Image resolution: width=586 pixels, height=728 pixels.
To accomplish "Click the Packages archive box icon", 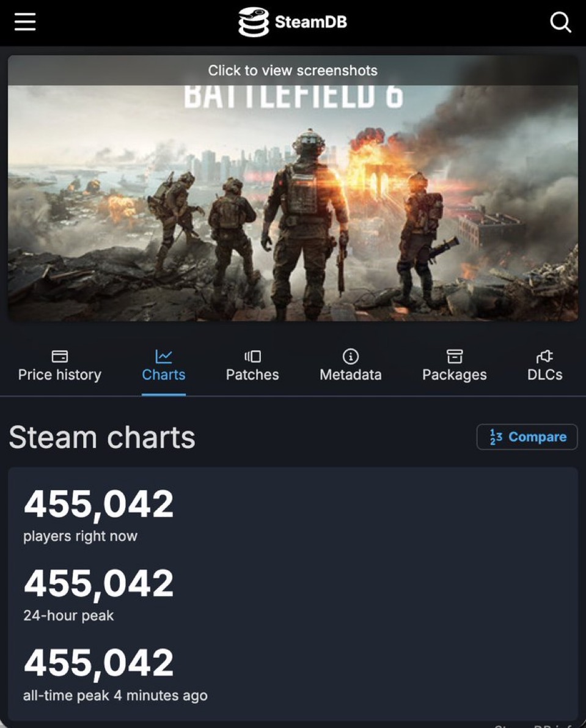I will 454,356.
